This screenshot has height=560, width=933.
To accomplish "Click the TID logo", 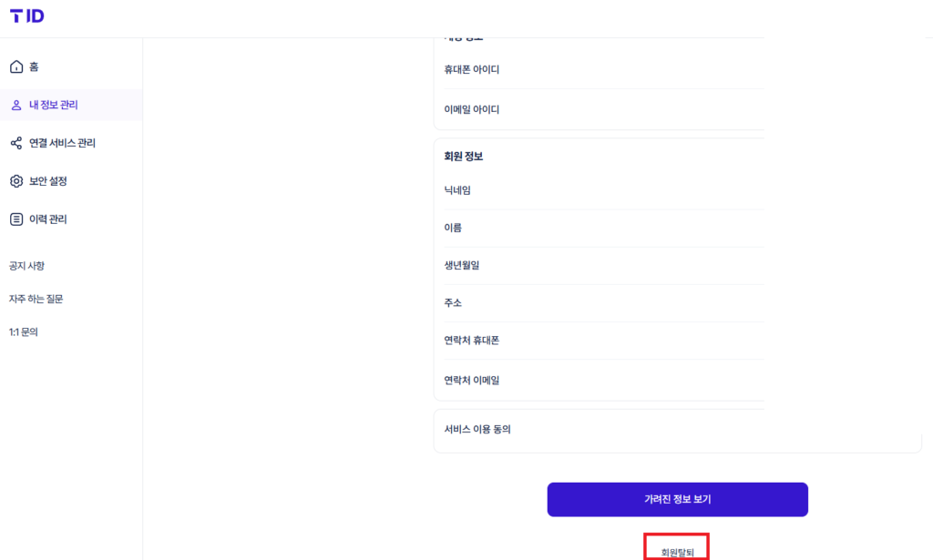I will click(26, 16).
